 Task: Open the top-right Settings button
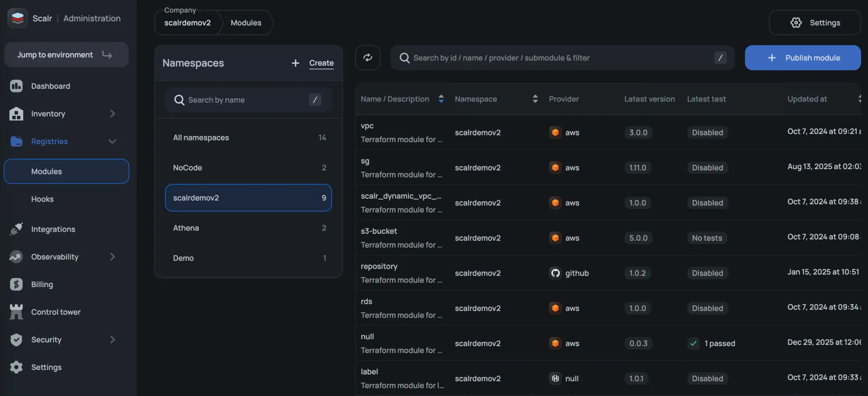(x=815, y=23)
